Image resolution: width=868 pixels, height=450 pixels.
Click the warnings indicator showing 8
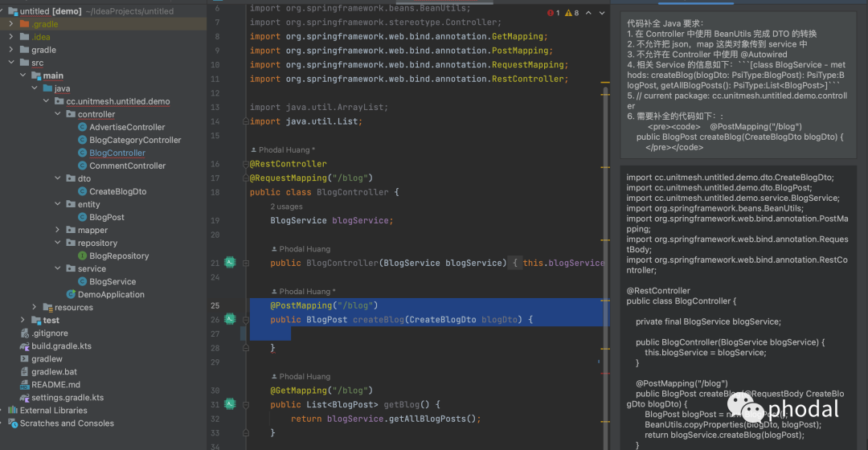572,13
